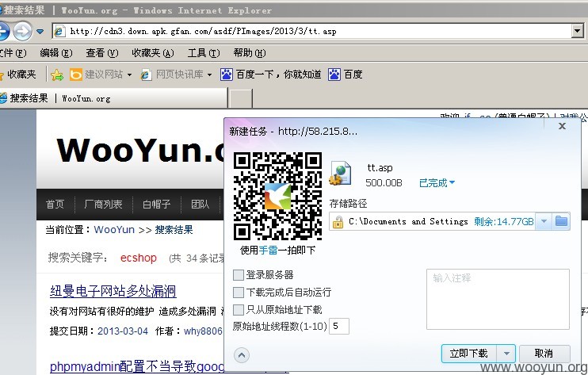Click the 2013-03-04 submission date
This screenshot has height=375, width=588.
(x=123, y=331)
